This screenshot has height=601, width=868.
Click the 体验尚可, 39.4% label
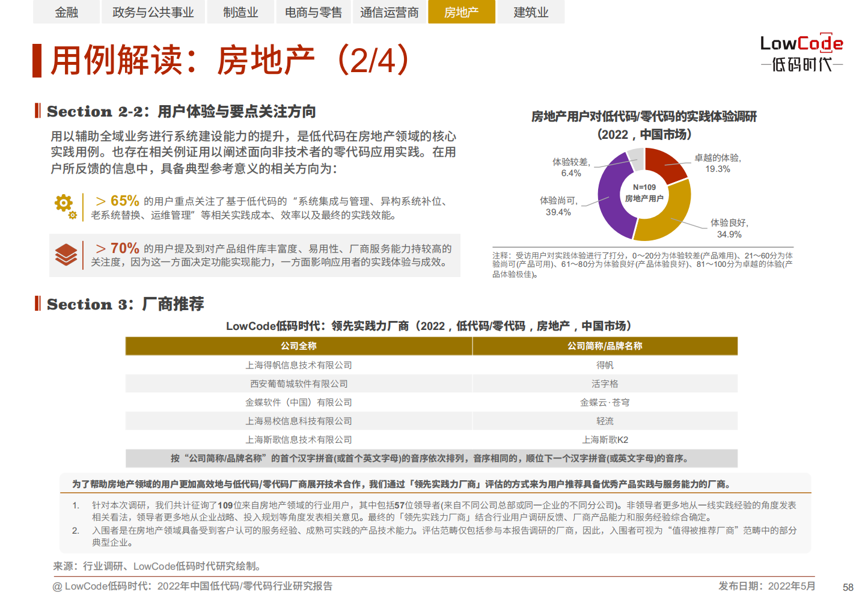[x=558, y=206]
